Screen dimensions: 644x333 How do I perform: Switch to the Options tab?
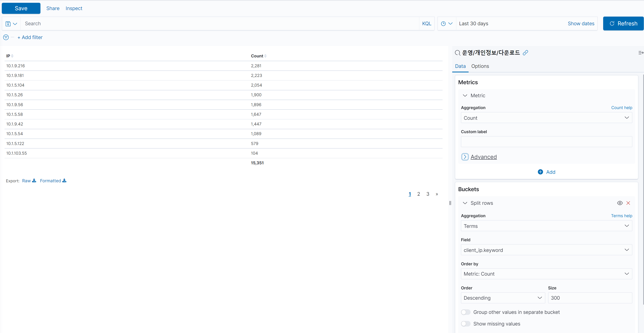click(x=480, y=66)
